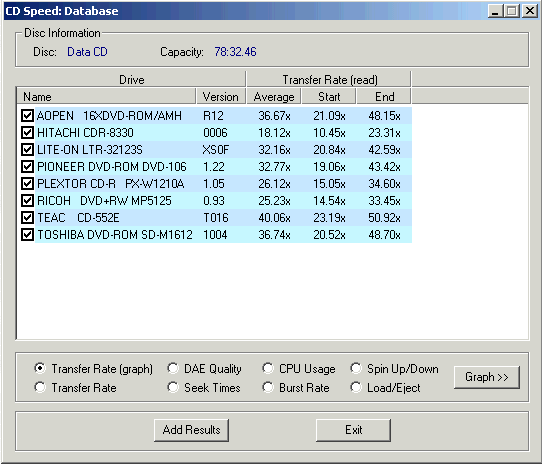The width and height of the screenshot is (542, 464).
Task: Select the RICOH DVD+RW MP5125 drive name
Action: (104, 201)
